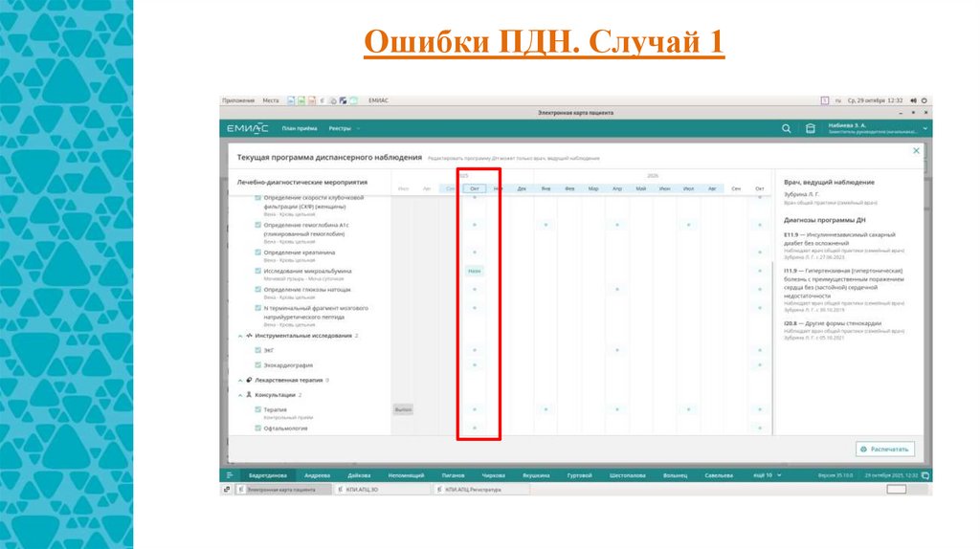Click diagnosis I20.8 Другие формы стенокардии
The width and height of the screenshot is (980, 549).
click(x=833, y=323)
